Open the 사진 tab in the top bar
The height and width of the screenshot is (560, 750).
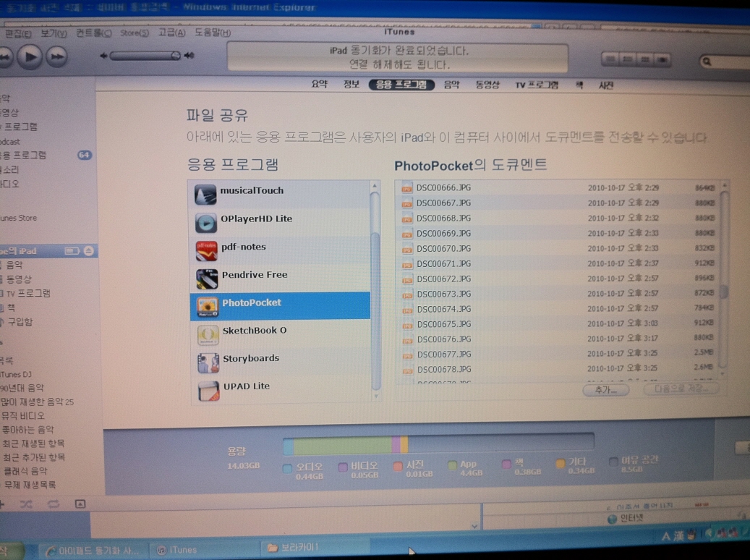606,85
